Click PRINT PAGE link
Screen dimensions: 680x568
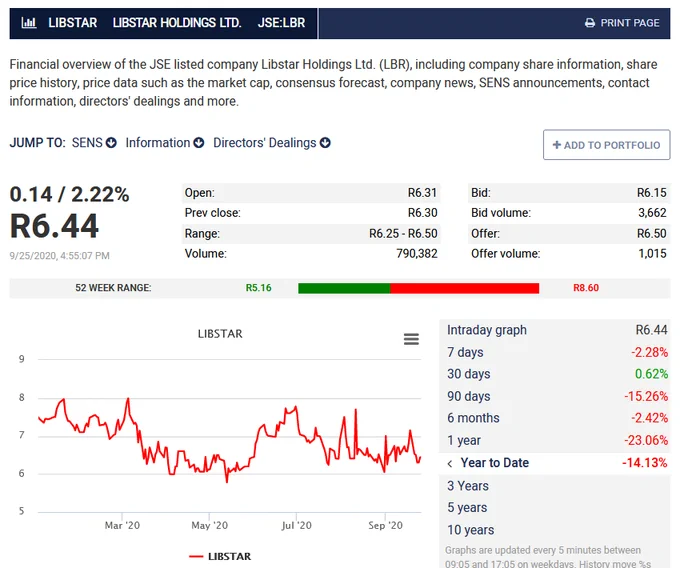(x=622, y=23)
